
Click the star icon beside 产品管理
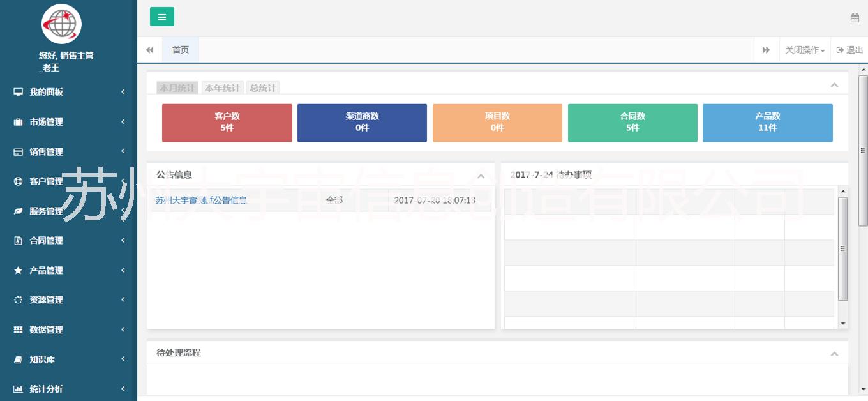(x=18, y=271)
